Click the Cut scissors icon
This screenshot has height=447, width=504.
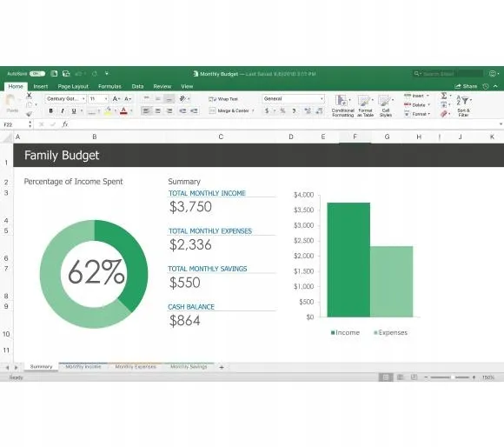[30, 95]
